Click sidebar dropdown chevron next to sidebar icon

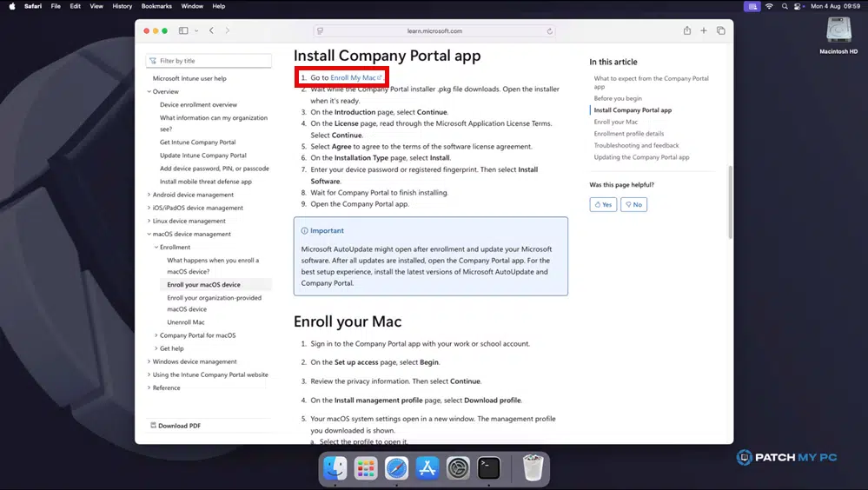pyautogui.click(x=196, y=31)
